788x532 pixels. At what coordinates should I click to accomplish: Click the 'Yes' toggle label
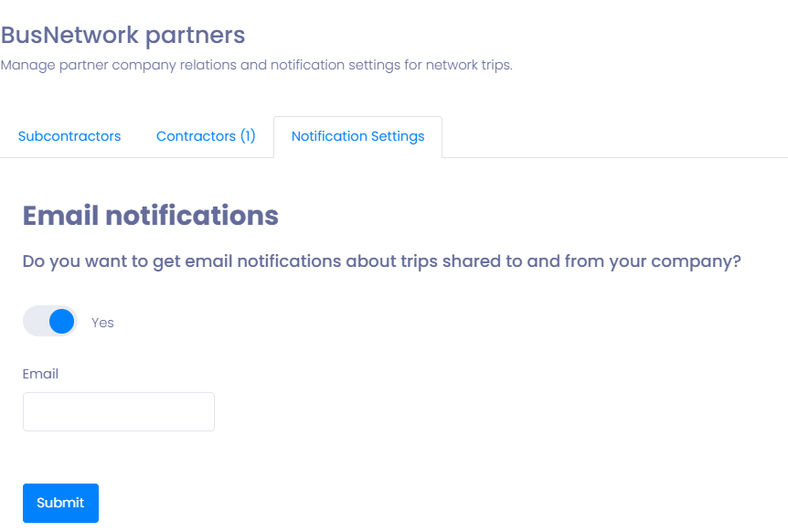pos(102,323)
